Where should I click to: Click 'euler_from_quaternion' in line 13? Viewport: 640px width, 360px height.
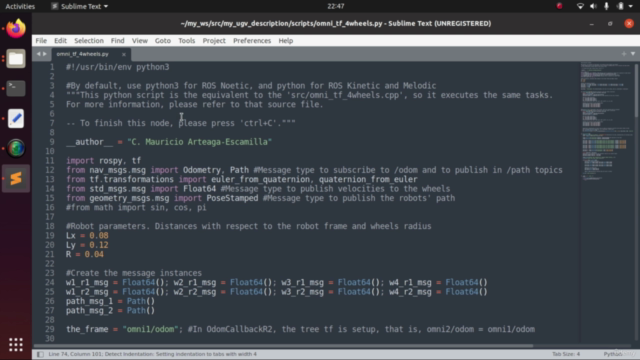(260, 180)
